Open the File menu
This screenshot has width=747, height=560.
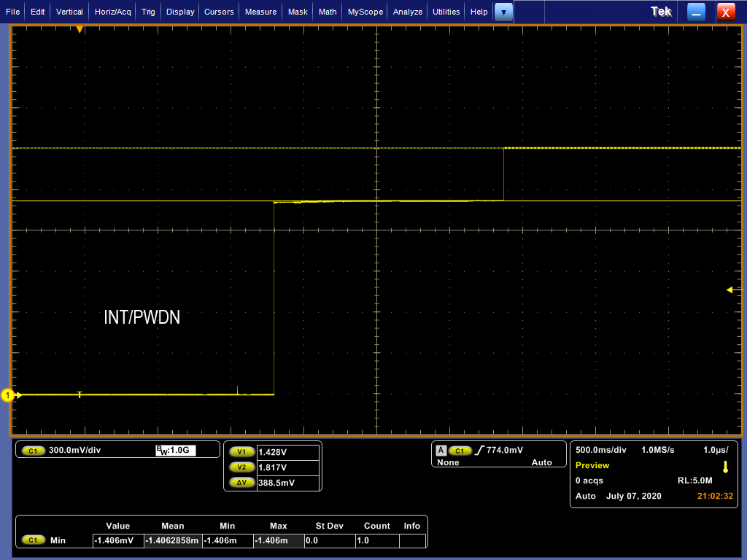coord(12,12)
